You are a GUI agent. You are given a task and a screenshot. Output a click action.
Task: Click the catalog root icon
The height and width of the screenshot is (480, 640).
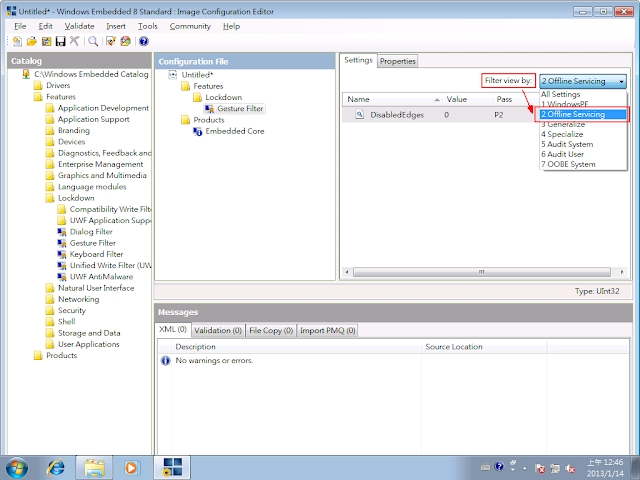point(27,74)
